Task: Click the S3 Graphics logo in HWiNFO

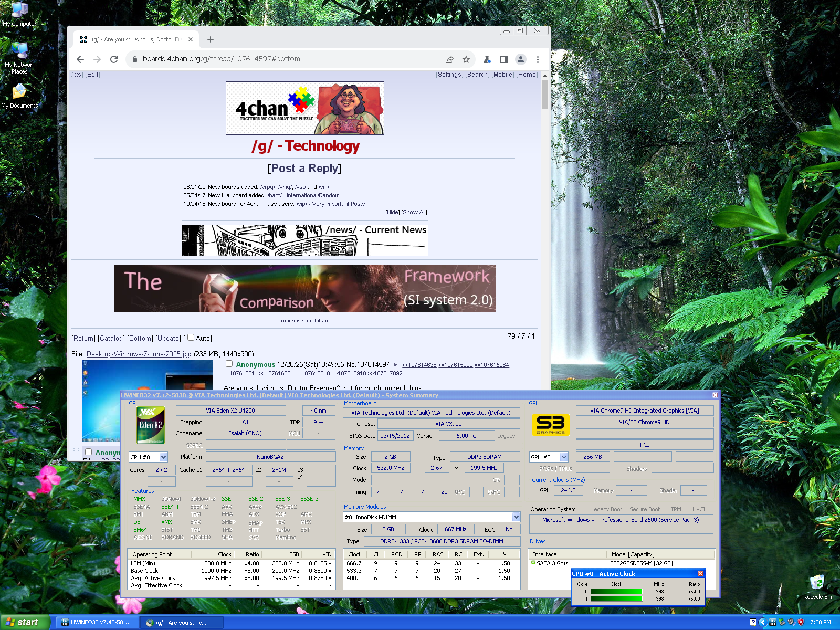Action: [x=551, y=425]
